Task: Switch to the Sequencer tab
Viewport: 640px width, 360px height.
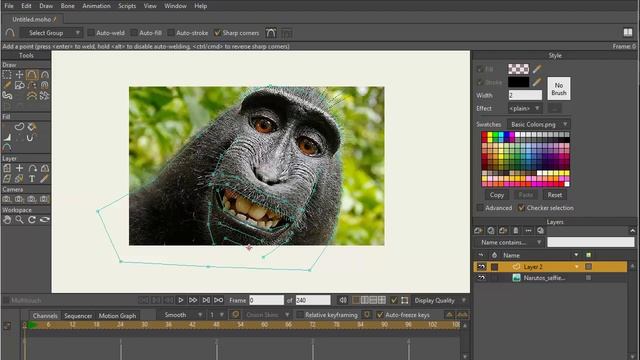Action: pos(78,316)
